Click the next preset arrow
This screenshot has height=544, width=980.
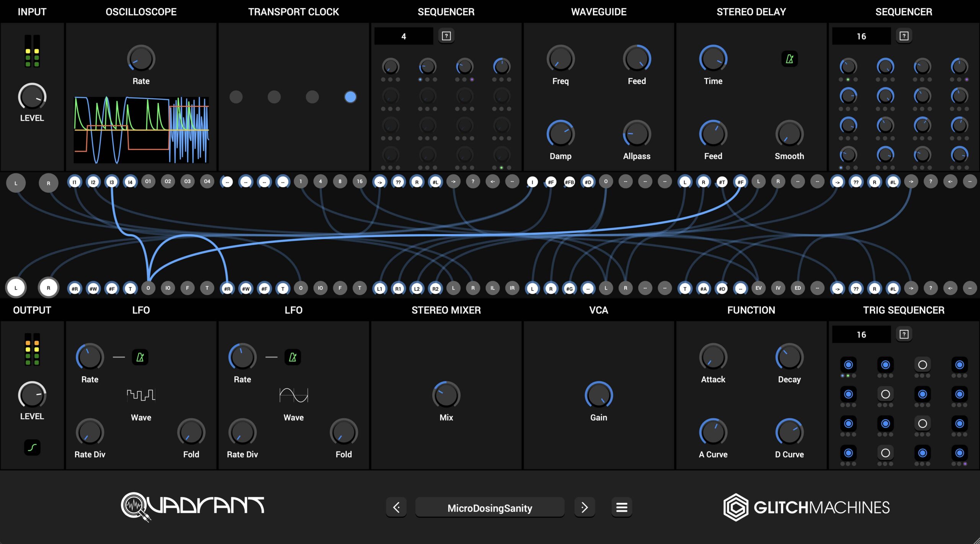click(x=585, y=507)
